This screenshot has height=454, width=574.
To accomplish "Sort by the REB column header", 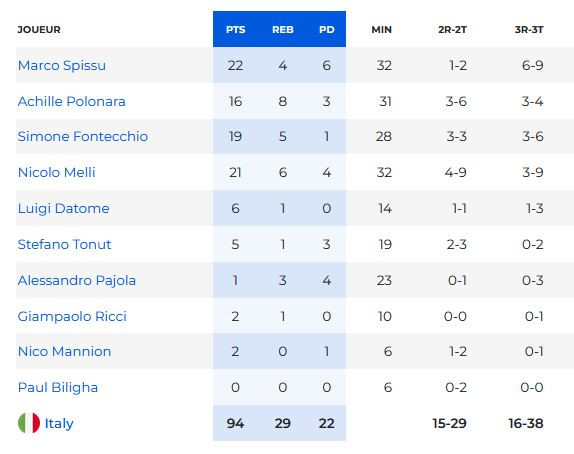I will pyautogui.click(x=283, y=30).
